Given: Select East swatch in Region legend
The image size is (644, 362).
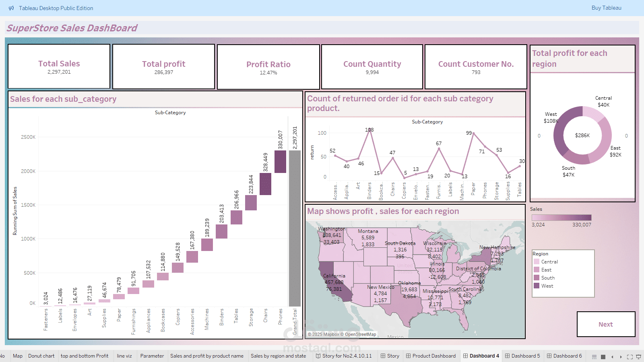Looking at the screenshot, I should (x=537, y=270).
